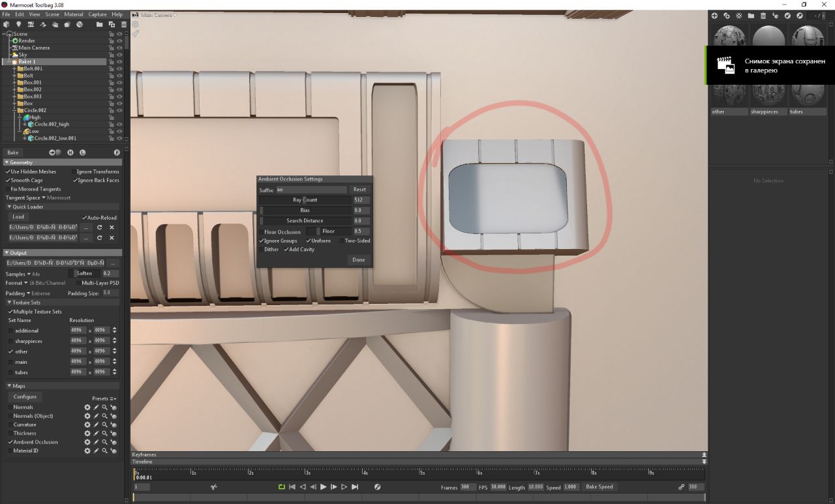Click the sphere icon for Thickness map
Screen dimensions: 835x504
point(113,434)
